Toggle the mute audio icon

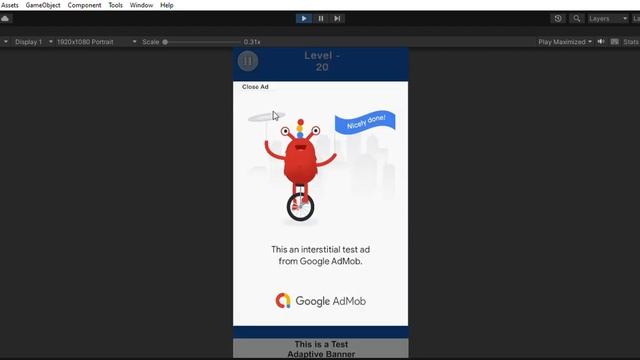click(601, 42)
